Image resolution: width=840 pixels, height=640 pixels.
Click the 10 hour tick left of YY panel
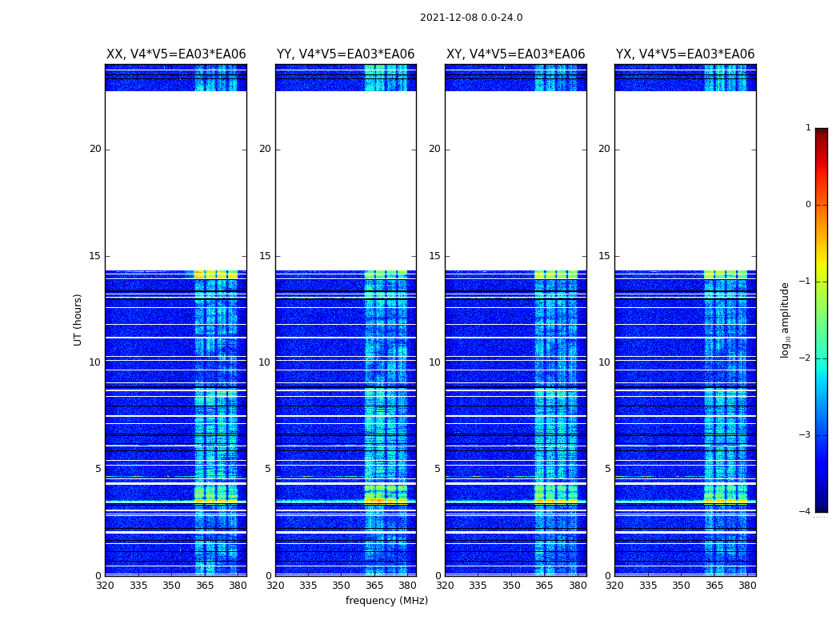pyautogui.click(x=265, y=362)
